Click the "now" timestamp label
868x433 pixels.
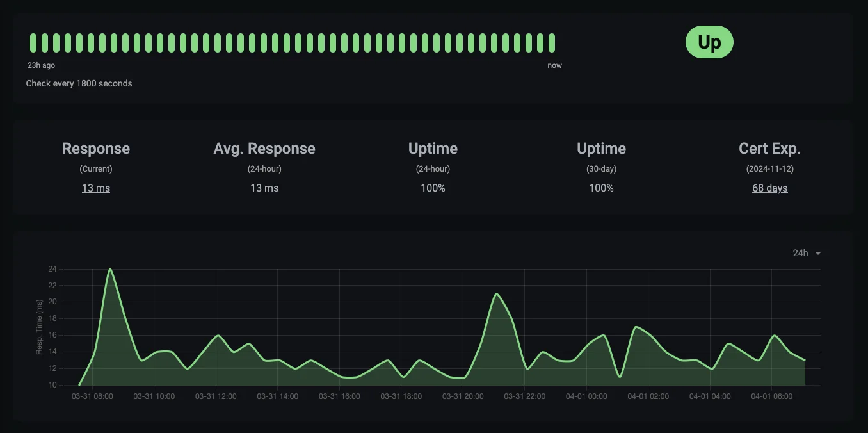[555, 65]
